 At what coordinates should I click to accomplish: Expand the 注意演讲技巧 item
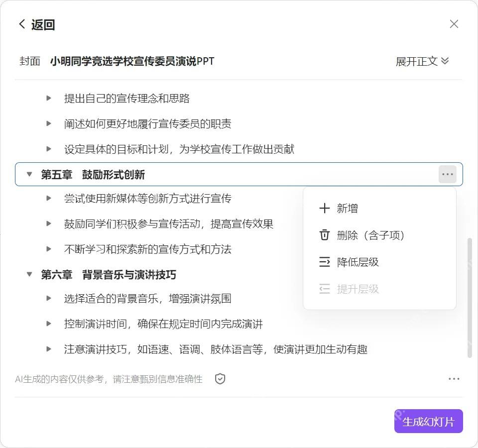click(x=48, y=349)
